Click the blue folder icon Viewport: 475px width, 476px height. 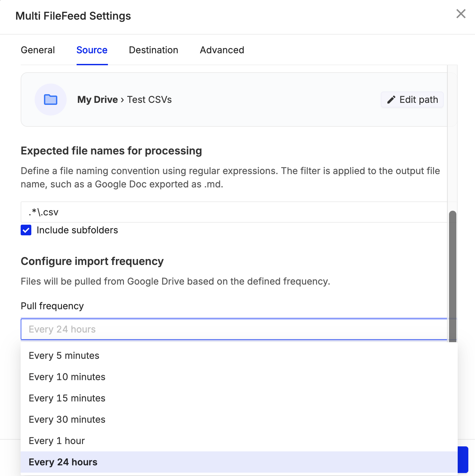51,100
